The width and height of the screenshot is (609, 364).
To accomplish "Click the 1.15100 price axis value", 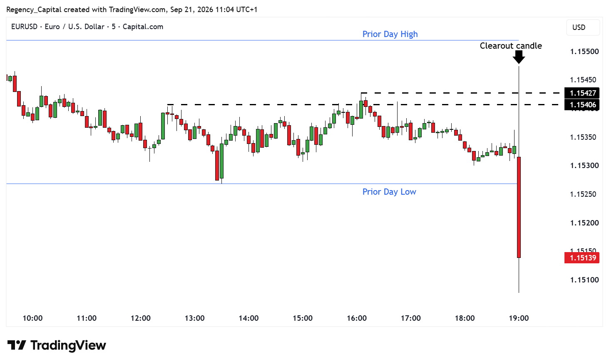I will pyautogui.click(x=584, y=280).
